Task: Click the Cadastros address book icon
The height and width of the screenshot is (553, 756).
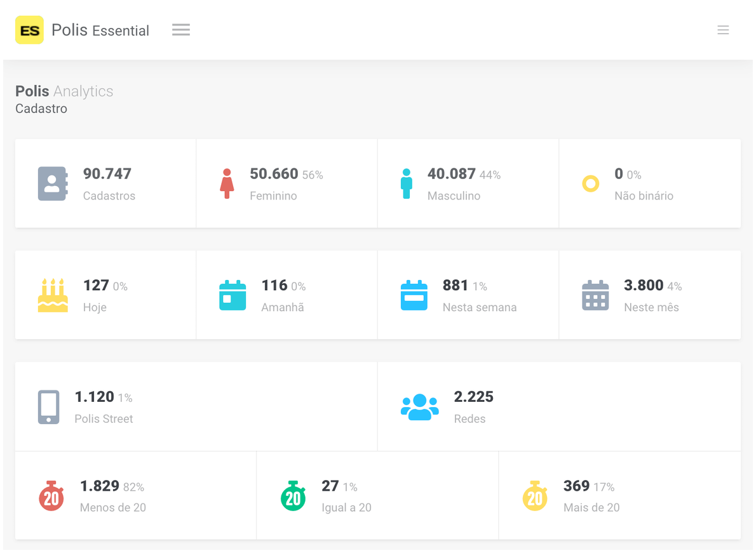Action: (52, 183)
